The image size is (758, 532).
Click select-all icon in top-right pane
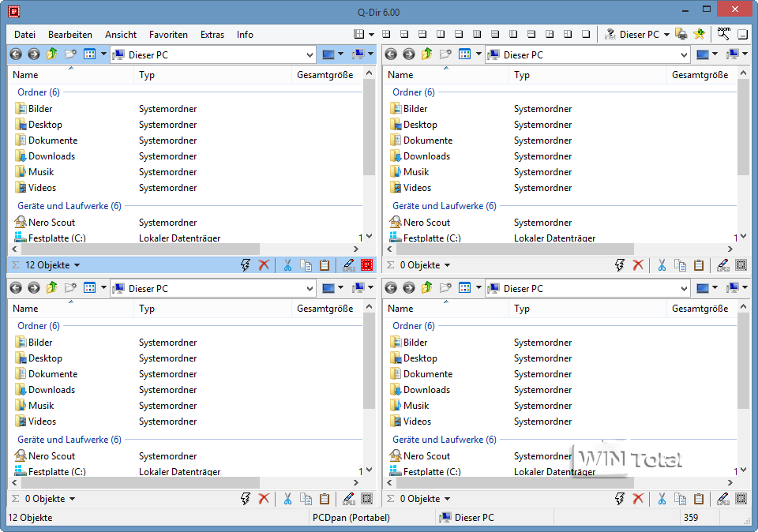click(x=741, y=264)
